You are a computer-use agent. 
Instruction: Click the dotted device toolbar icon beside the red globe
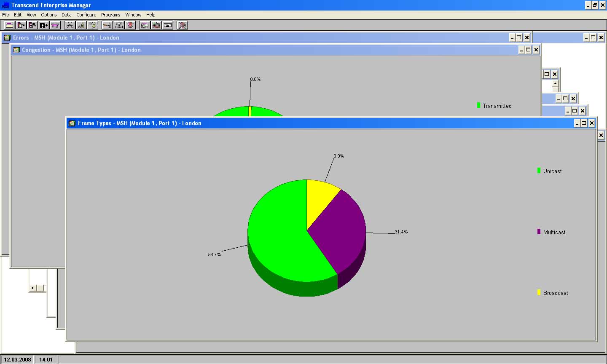[118, 25]
